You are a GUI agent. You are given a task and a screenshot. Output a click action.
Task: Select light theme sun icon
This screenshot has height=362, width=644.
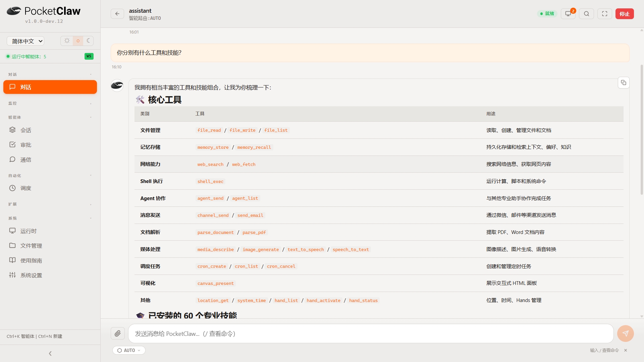coord(67,41)
